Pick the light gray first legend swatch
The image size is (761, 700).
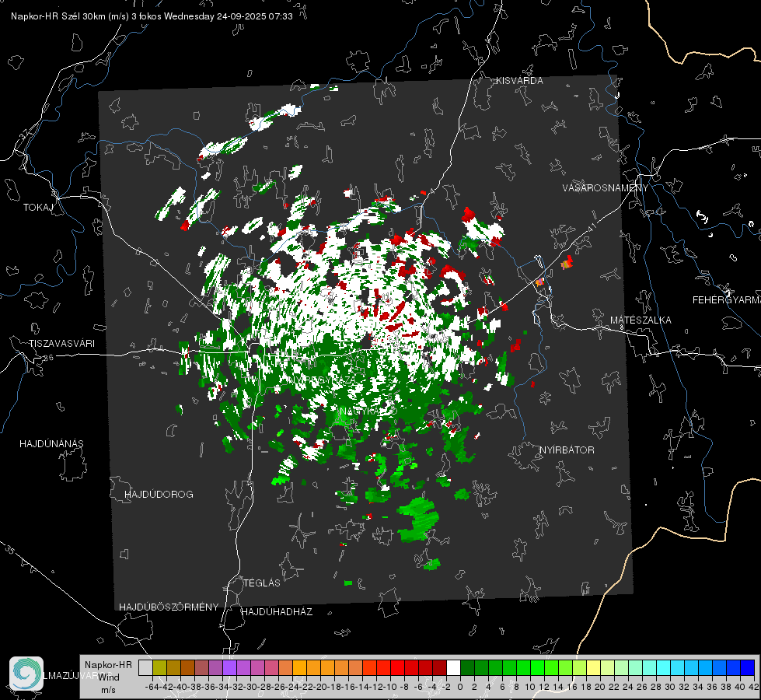tap(145, 667)
